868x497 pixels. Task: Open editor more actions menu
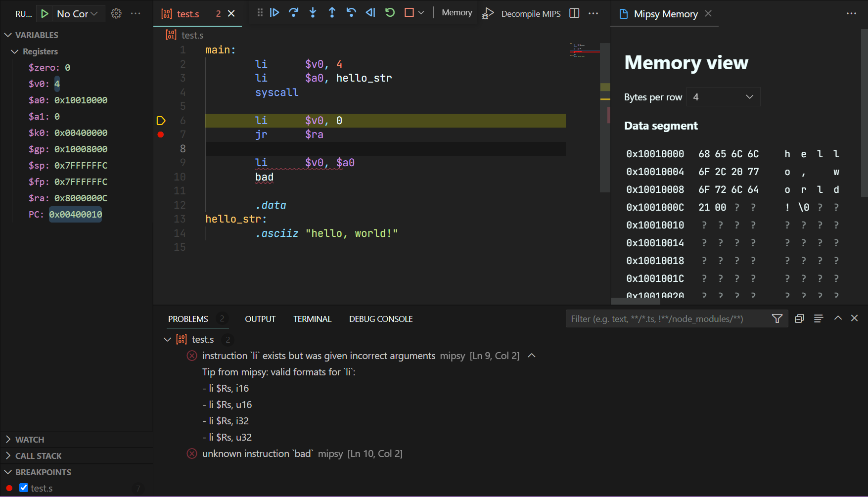pos(594,13)
